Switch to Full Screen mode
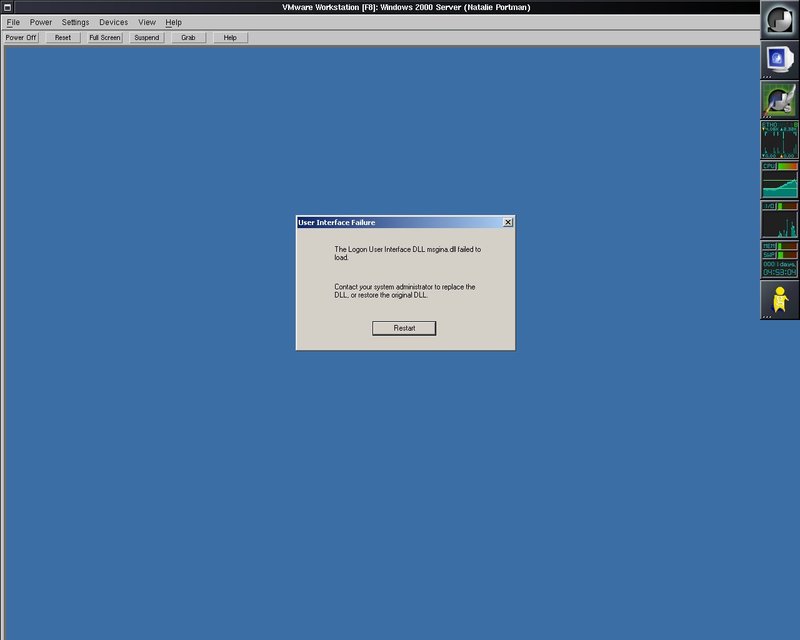Screen dimensions: 800x640 pos(105,37)
